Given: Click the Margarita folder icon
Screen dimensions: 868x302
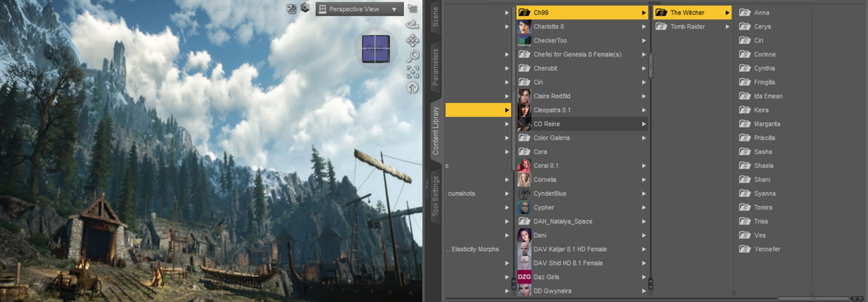Looking at the screenshot, I should [x=745, y=124].
